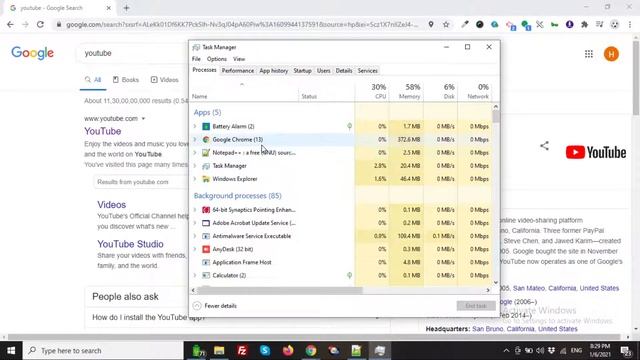Switch to the Startup tab

302,71
